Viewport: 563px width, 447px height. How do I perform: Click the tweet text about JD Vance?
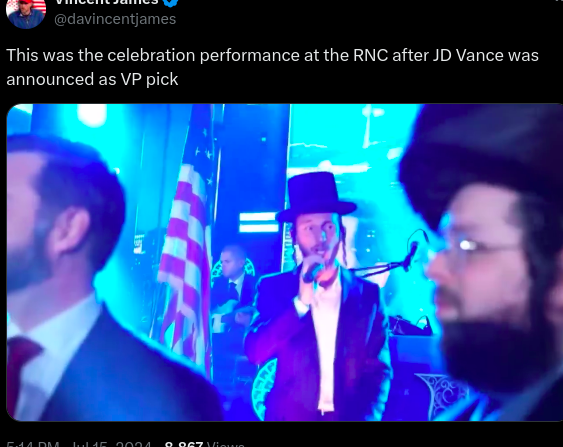point(272,67)
